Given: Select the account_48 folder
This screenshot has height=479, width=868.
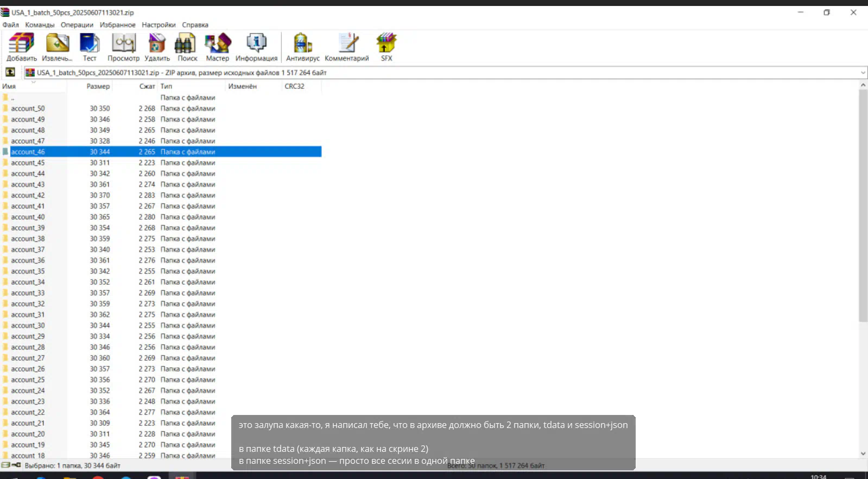Looking at the screenshot, I should [161, 130].
